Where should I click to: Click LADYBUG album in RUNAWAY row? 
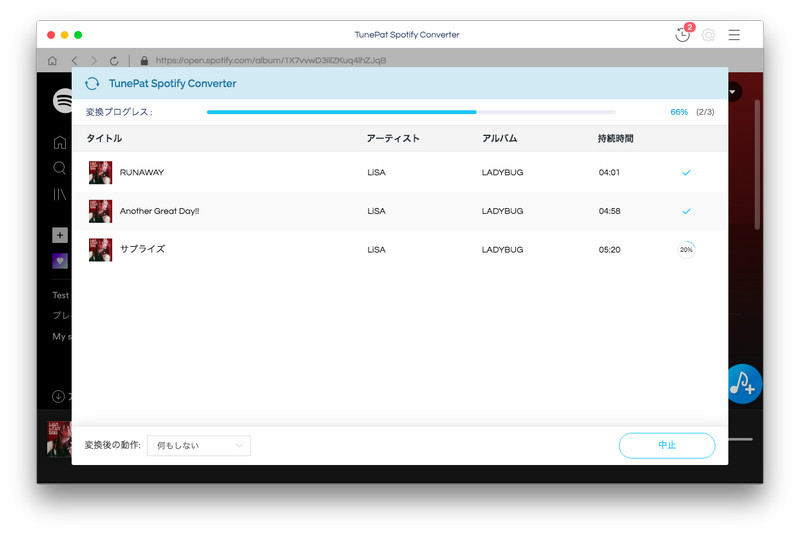503,172
